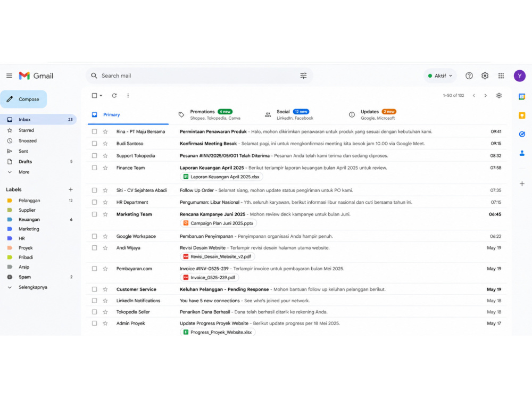The image size is (532, 399).
Task: Go to newer messages arrow
Action: pos(473,95)
